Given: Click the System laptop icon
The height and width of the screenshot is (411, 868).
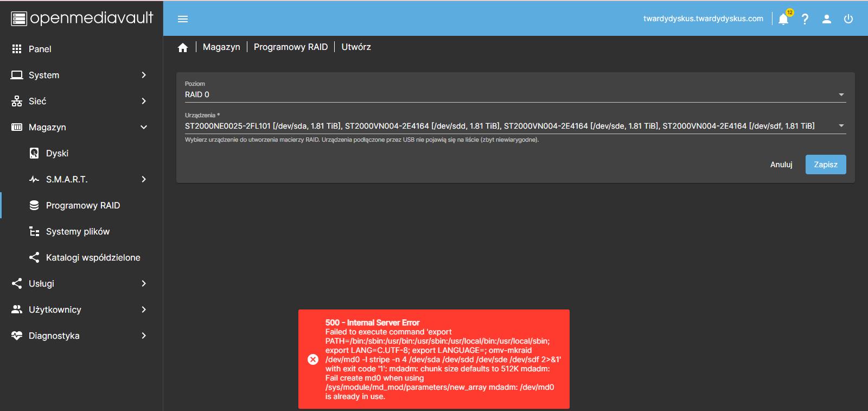Looking at the screenshot, I should tap(17, 75).
